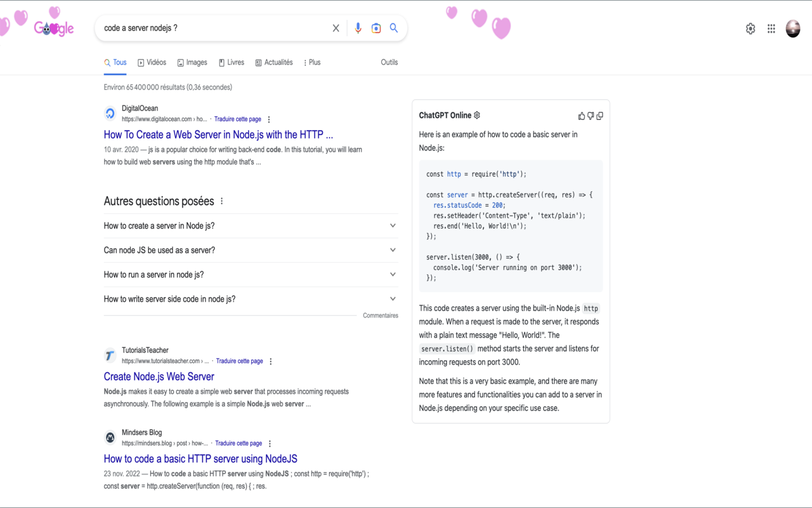Screen dimensions: 812x508
Task: Click the DigitalOcean site favicon
Action: (110, 114)
